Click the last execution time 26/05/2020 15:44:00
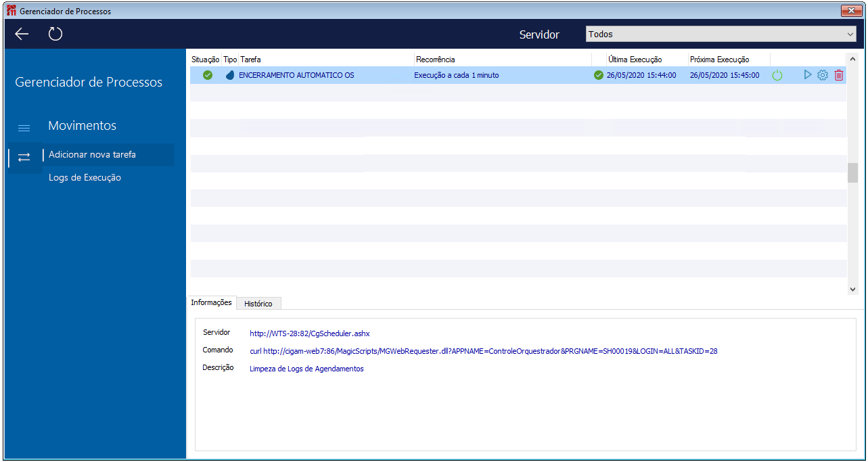This screenshot has height=462, width=868. point(641,75)
